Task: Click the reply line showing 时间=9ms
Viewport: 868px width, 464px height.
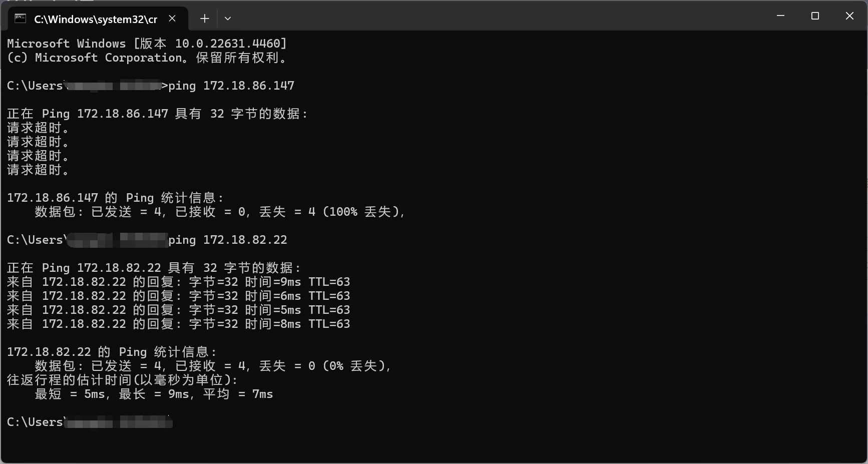Action: pos(178,282)
